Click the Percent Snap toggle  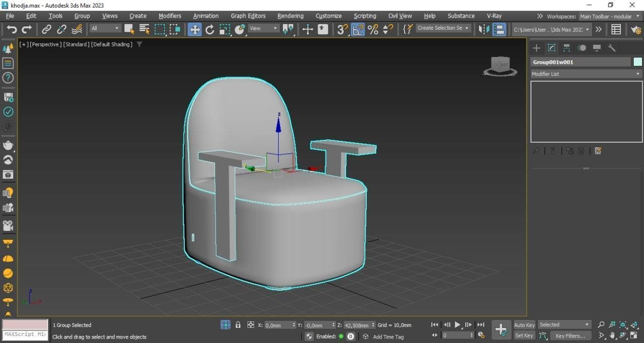[x=373, y=29]
